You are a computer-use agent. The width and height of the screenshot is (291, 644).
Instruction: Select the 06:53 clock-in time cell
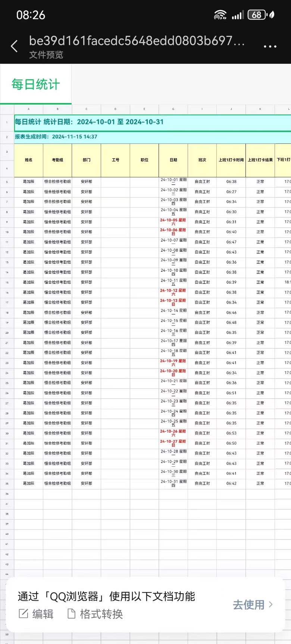(231, 433)
